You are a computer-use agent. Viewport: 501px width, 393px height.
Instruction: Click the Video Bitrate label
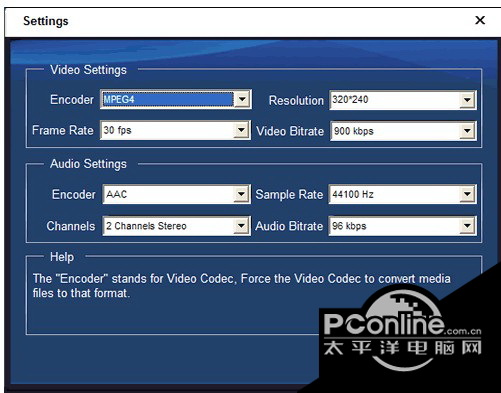tap(290, 131)
